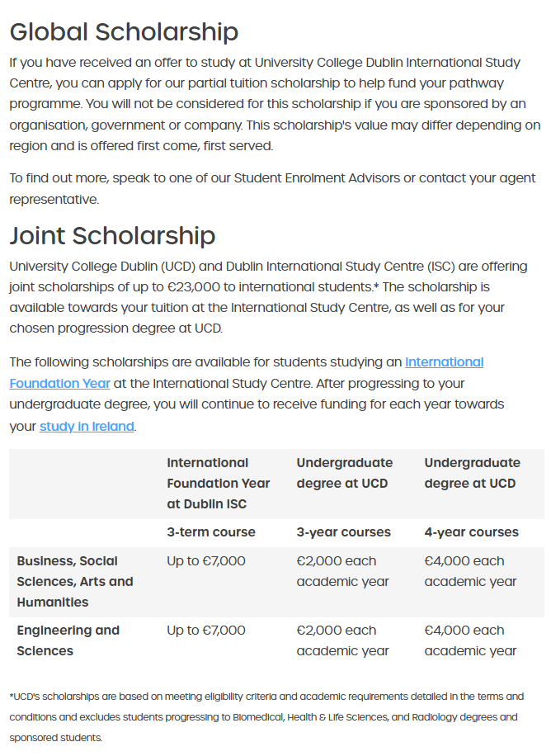This screenshot has height=756, width=551.
Task: Click the first Undergraduate degree at UCD header
Action: pos(345,473)
